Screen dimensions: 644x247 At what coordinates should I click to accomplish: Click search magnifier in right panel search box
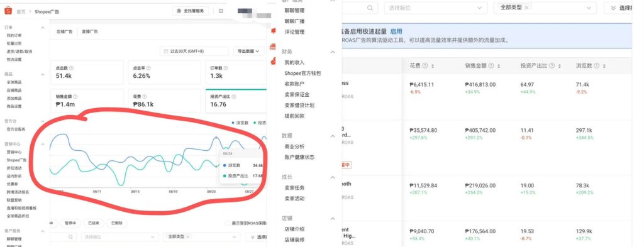(370, 8)
